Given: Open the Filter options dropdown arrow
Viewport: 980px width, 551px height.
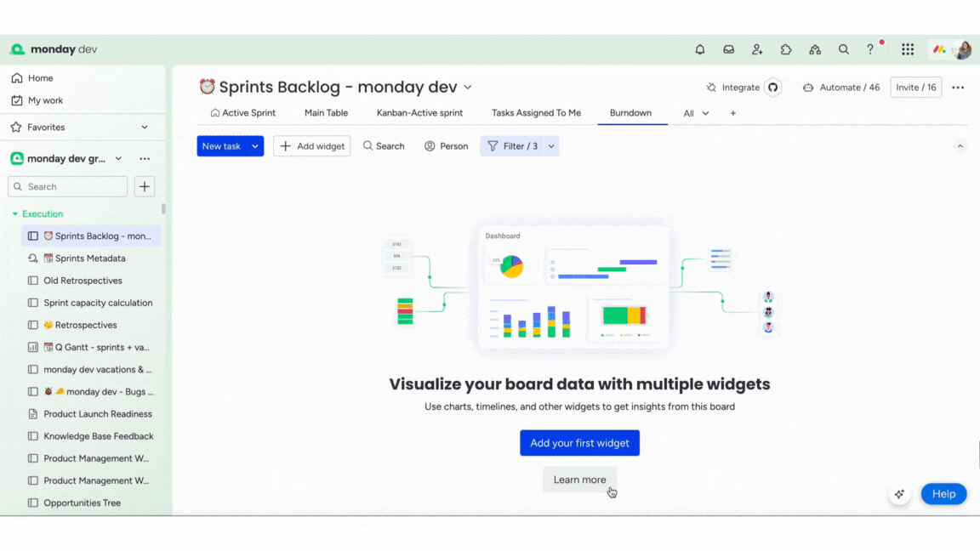Looking at the screenshot, I should coord(551,146).
